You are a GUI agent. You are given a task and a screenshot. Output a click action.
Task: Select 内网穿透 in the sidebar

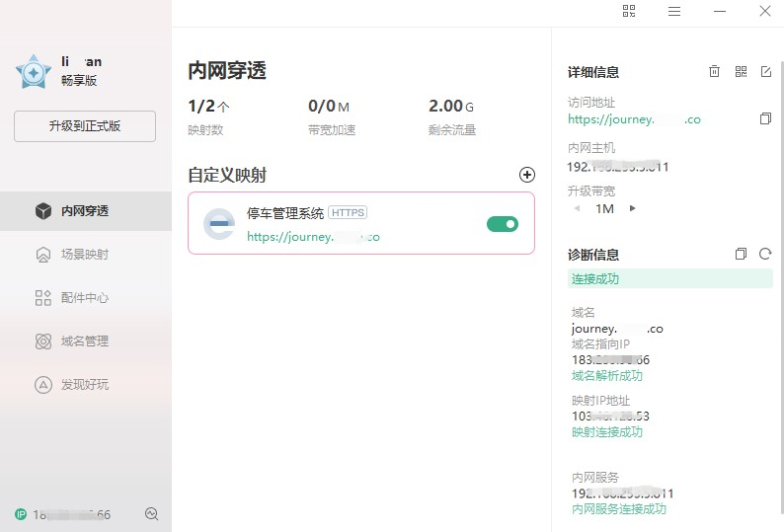click(86, 211)
